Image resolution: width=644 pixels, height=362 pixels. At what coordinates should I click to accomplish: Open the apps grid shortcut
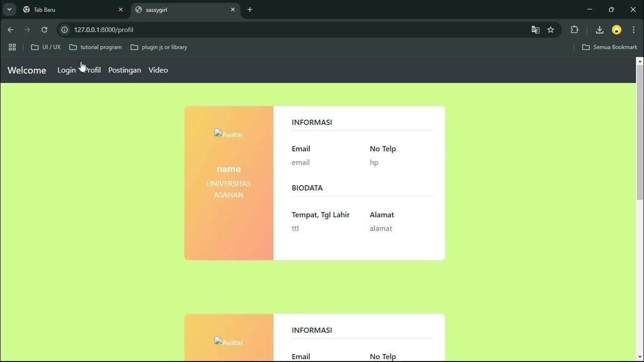click(x=12, y=47)
